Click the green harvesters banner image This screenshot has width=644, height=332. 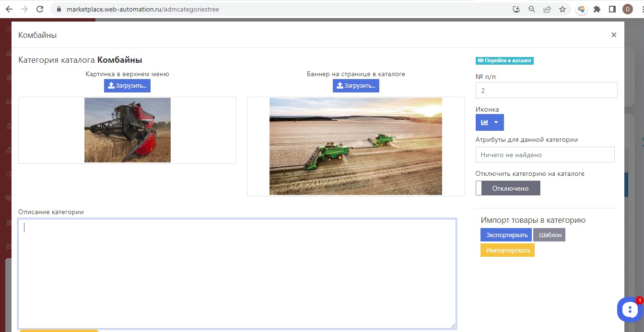(355, 146)
